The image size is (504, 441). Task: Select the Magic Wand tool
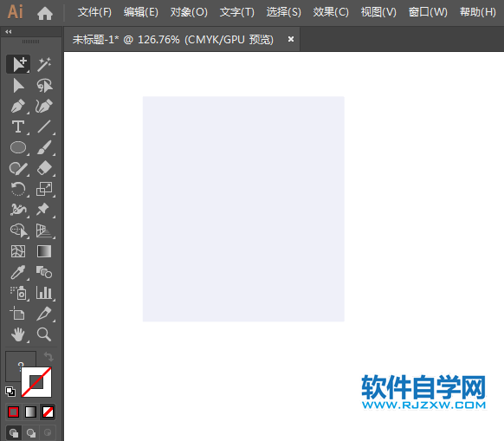tap(44, 65)
